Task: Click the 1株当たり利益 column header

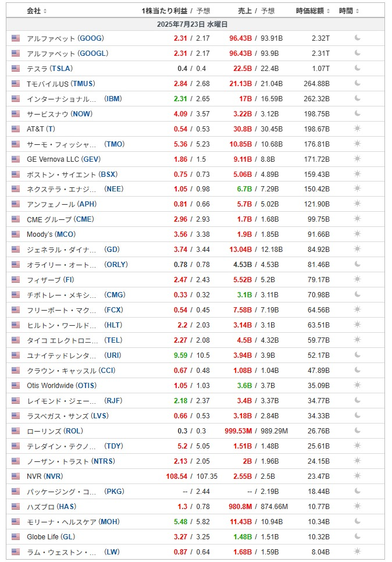Action: pos(165,11)
